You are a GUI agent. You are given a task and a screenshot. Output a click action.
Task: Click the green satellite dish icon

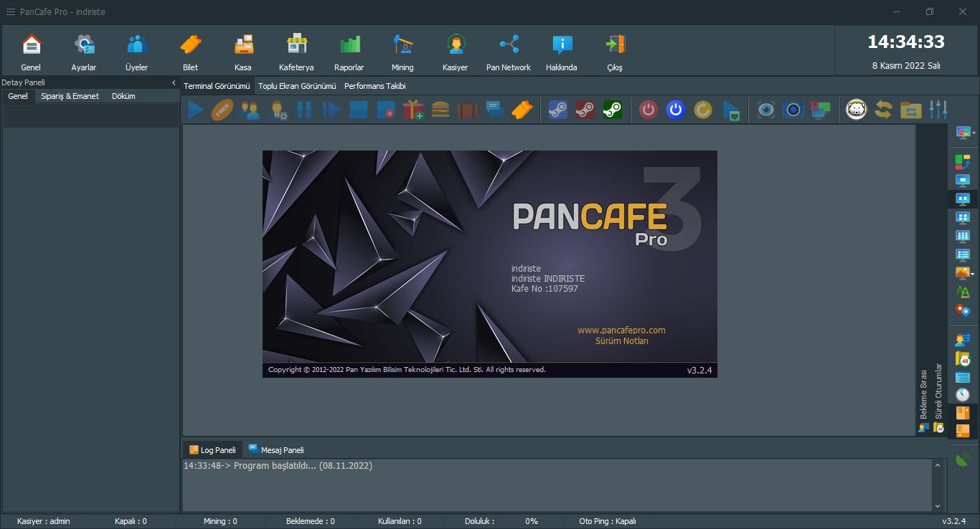point(963,459)
